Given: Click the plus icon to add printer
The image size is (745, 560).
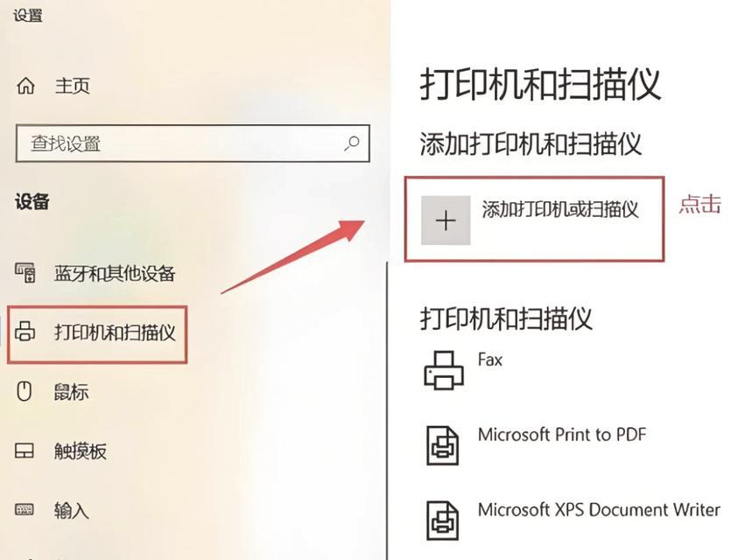Looking at the screenshot, I should click(x=446, y=220).
